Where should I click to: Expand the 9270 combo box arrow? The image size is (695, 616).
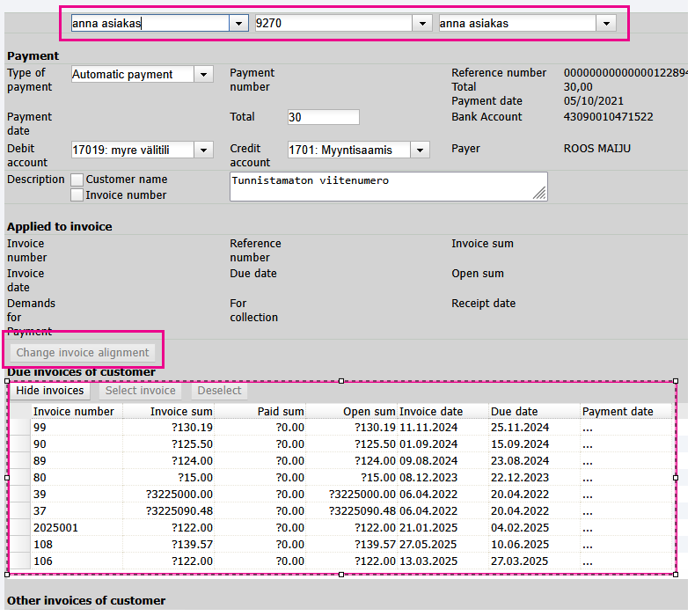(x=422, y=23)
